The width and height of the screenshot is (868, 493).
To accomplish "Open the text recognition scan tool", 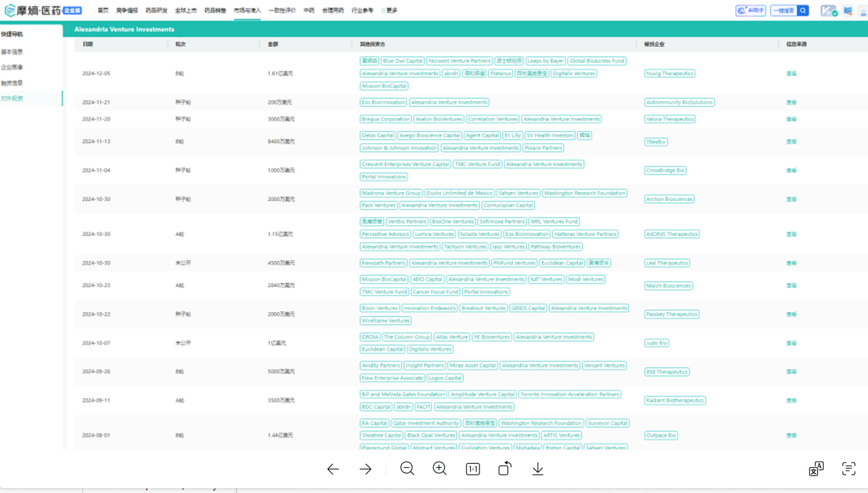I will [849, 468].
